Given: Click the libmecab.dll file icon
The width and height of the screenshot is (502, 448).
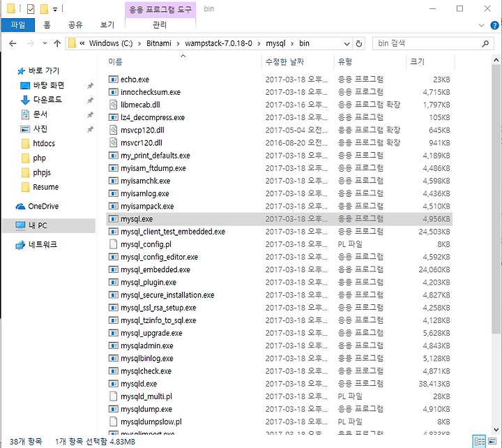Looking at the screenshot, I should click(114, 105).
